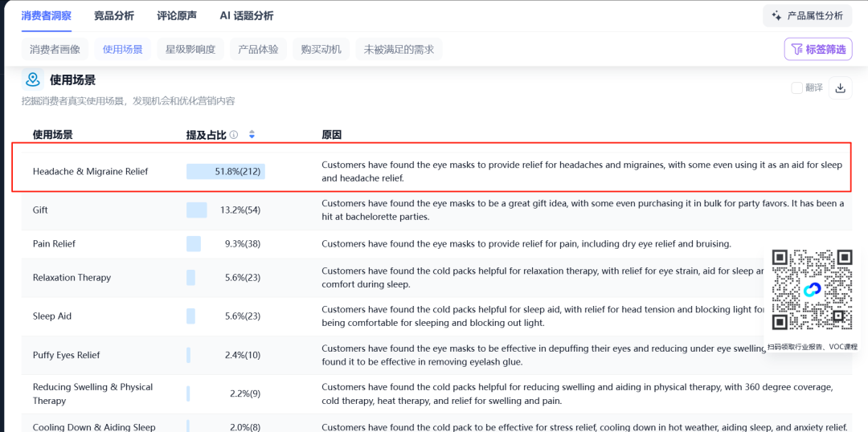Click the 使用场景 column header

tap(52, 134)
